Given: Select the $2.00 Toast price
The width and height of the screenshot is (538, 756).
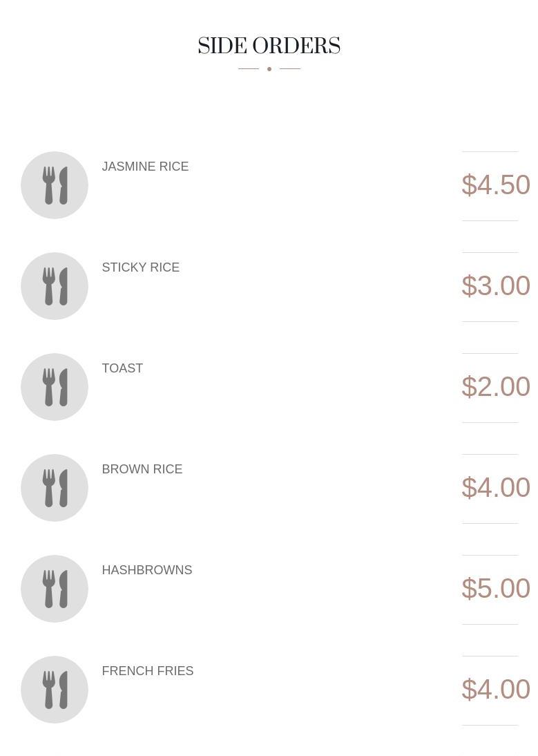Looking at the screenshot, I should click(x=495, y=387).
